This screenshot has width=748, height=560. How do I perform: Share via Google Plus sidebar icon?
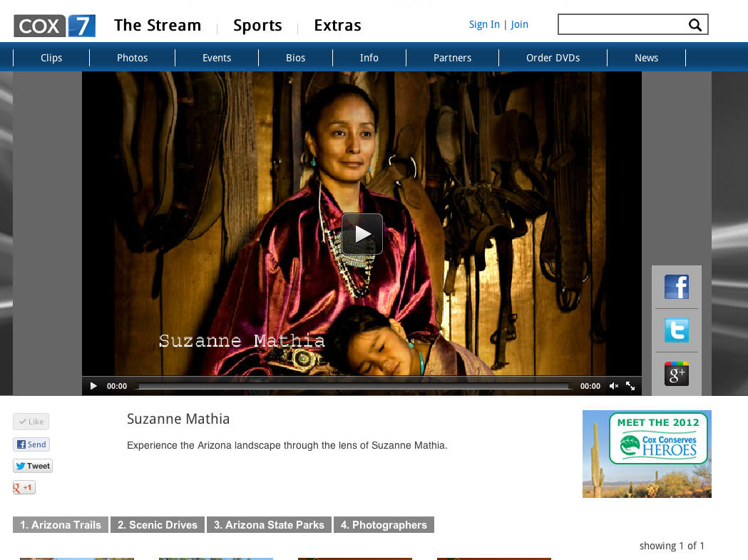[676, 374]
